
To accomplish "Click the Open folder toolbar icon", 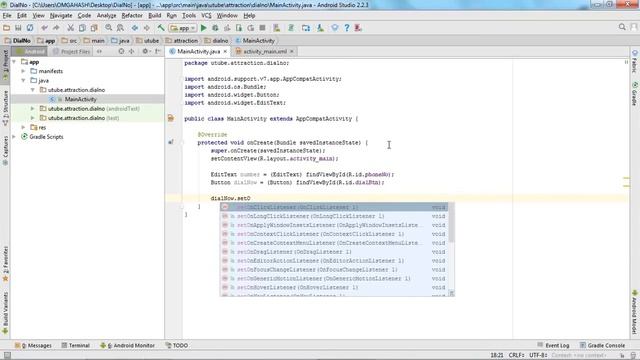I will tap(7, 28).
